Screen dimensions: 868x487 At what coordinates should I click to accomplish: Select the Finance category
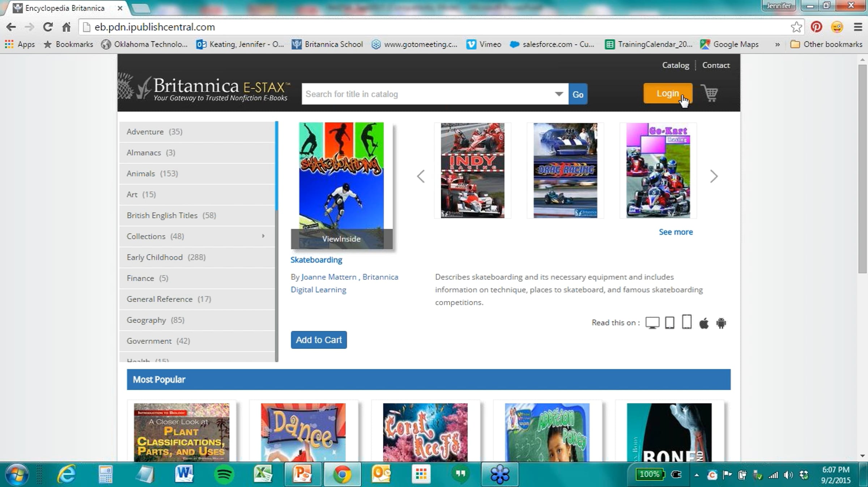pos(197,278)
